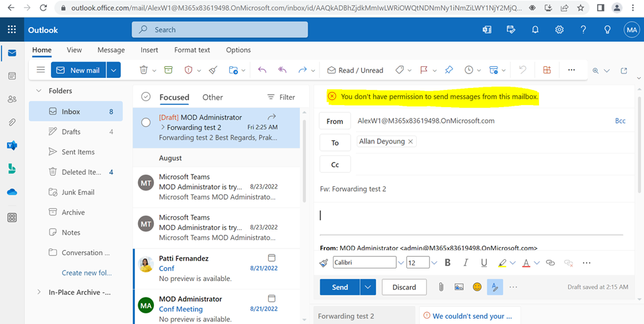Click the Discard button
Viewport: 644px width, 324px height.
[x=404, y=287]
